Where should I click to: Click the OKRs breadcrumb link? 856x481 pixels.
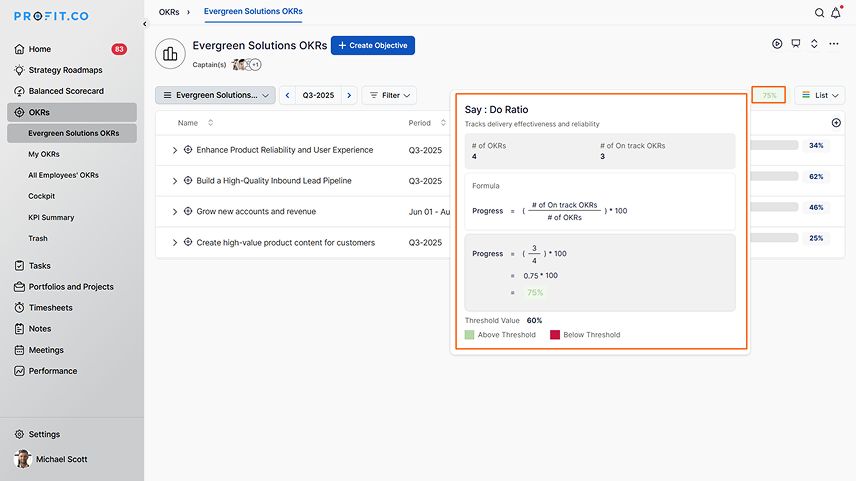coord(169,12)
